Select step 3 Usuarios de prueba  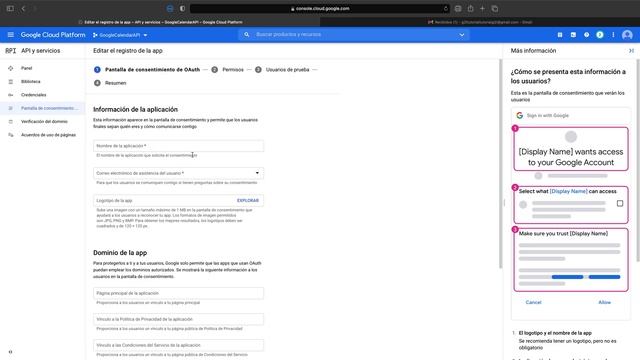pos(282,70)
